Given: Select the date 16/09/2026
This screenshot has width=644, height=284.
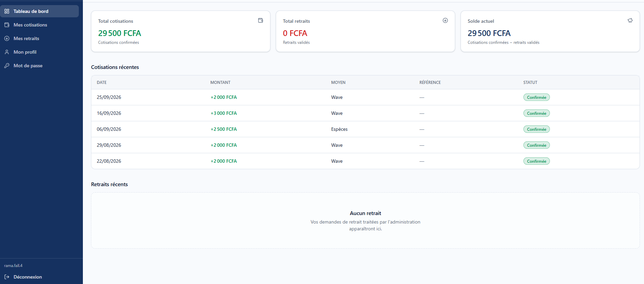Looking at the screenshot, I should click(109, 113).
